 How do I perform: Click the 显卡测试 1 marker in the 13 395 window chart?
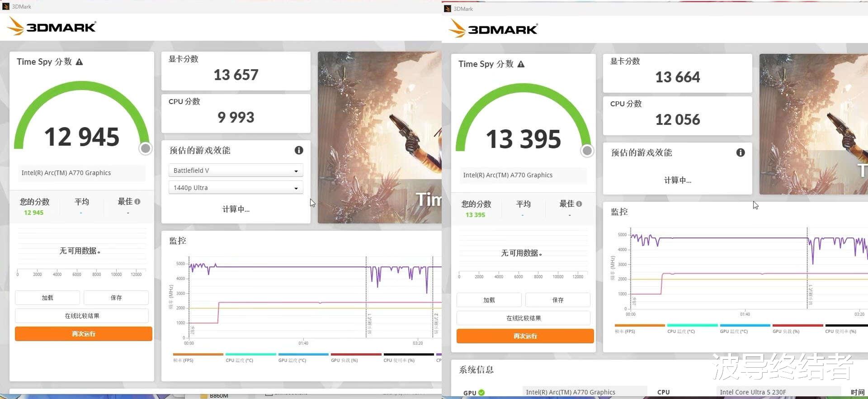(x=810, y=295)
